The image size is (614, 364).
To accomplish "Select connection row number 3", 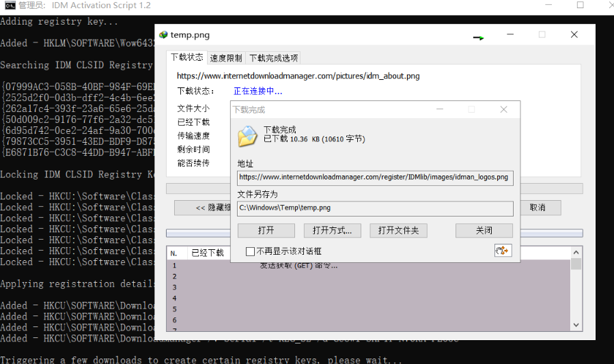I will (369, 288).
